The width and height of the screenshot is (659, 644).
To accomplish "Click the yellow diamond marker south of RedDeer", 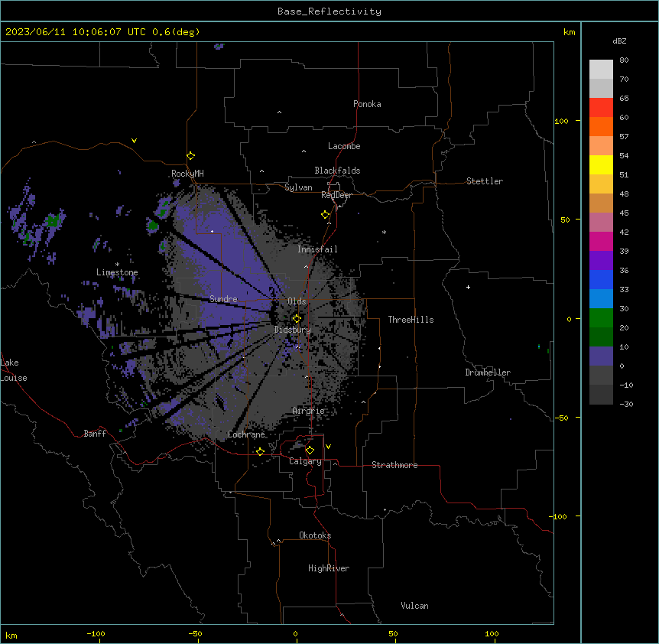I will [326, 215].
